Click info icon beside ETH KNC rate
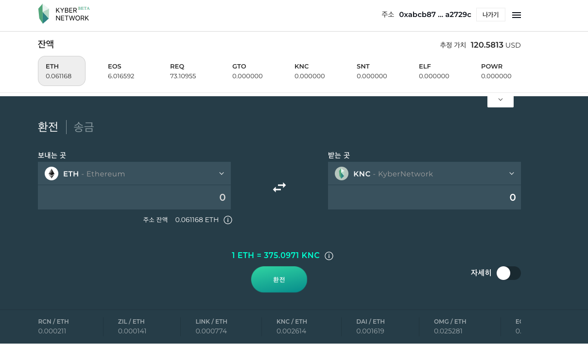Screen dimensions: 588x364 coord(329,256)
